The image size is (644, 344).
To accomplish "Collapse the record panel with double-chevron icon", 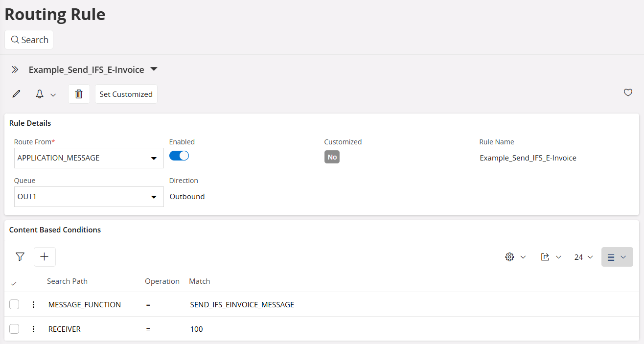I will click(x=15, y=69).
